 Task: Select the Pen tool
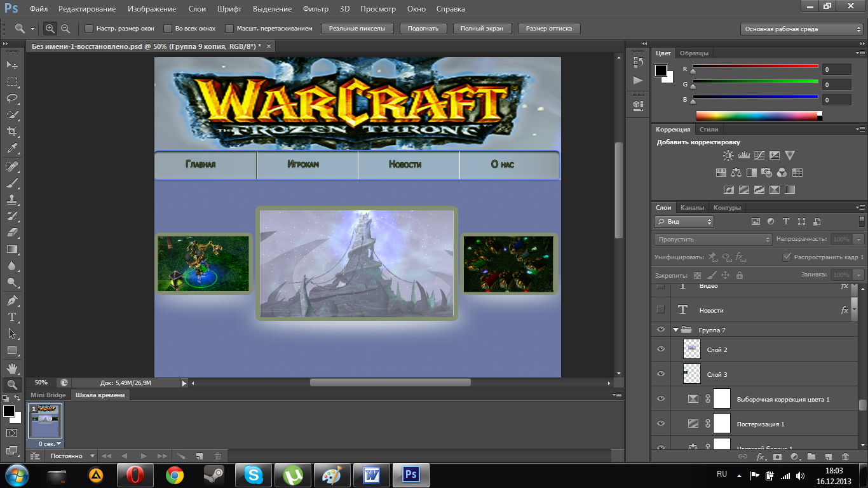(x=12, y=300)
